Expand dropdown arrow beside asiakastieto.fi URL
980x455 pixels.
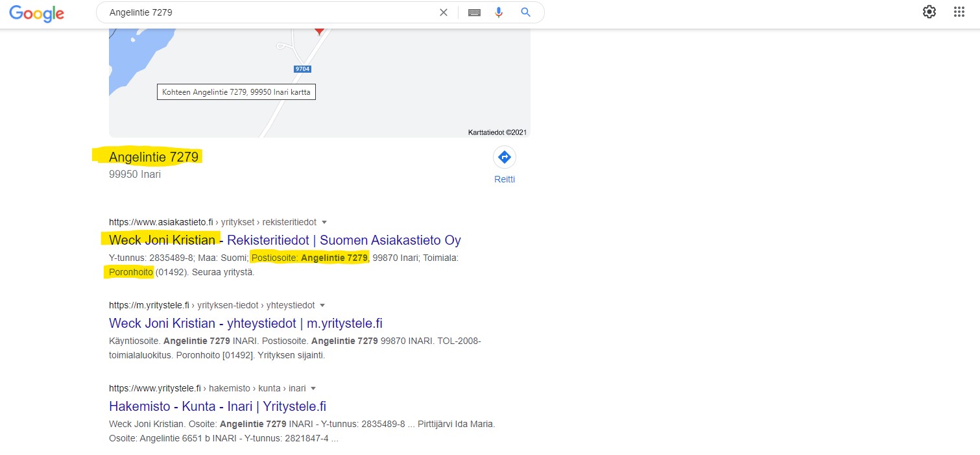[324, 223]
